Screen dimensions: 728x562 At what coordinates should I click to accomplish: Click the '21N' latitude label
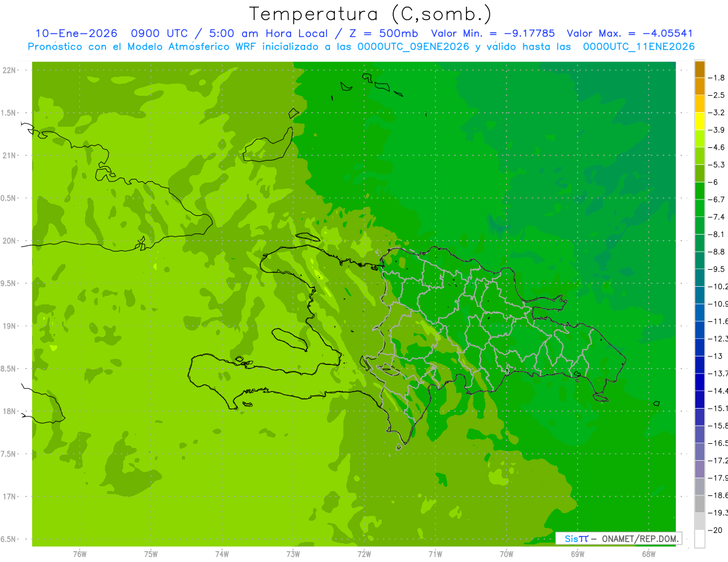click(9, 155)
